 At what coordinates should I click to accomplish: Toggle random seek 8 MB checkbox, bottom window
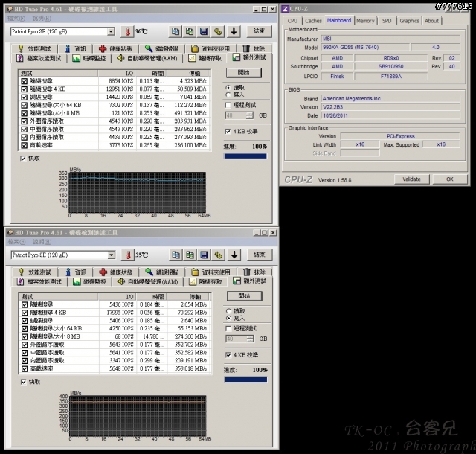[25, 336]
